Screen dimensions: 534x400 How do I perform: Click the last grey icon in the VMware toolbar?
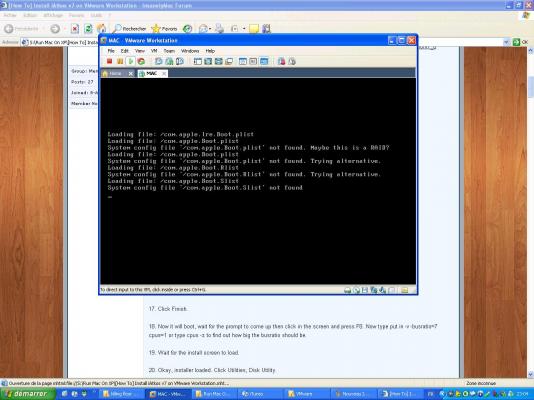(292, 61)
